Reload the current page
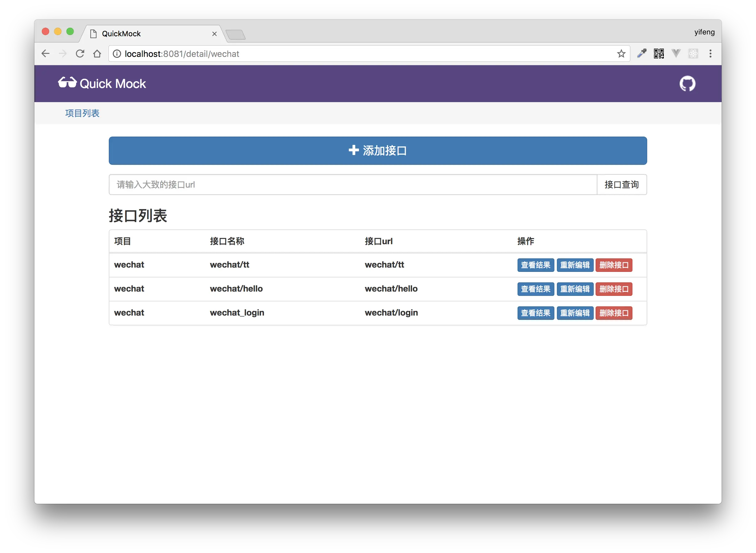This screenshot has width=756, height=553. tap(80, 54)
